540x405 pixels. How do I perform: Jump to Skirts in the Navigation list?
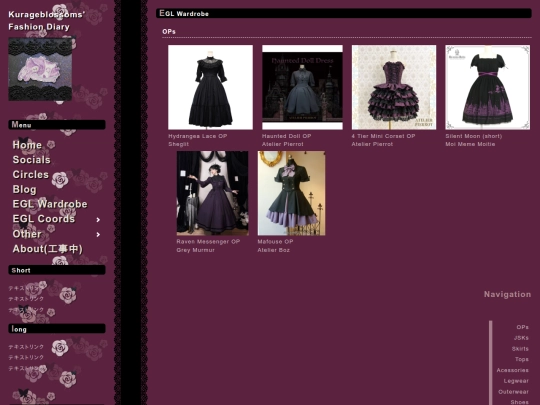(x=520, y=349)
